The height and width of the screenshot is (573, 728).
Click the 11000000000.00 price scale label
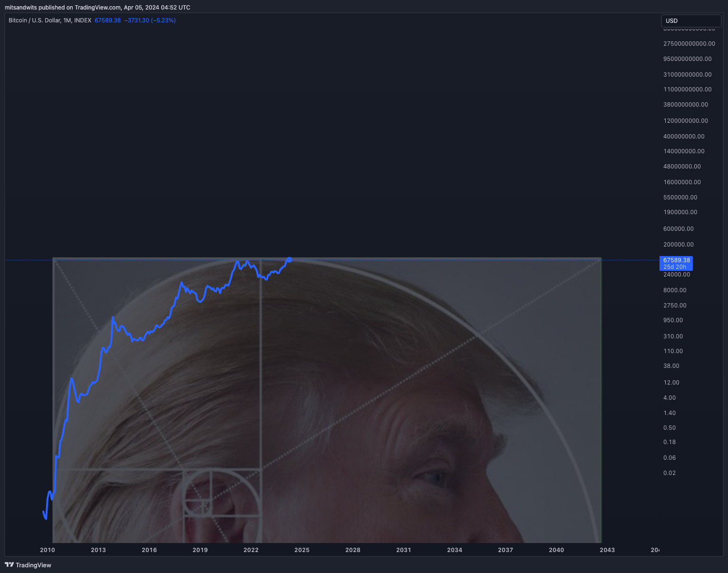(688, 89)
